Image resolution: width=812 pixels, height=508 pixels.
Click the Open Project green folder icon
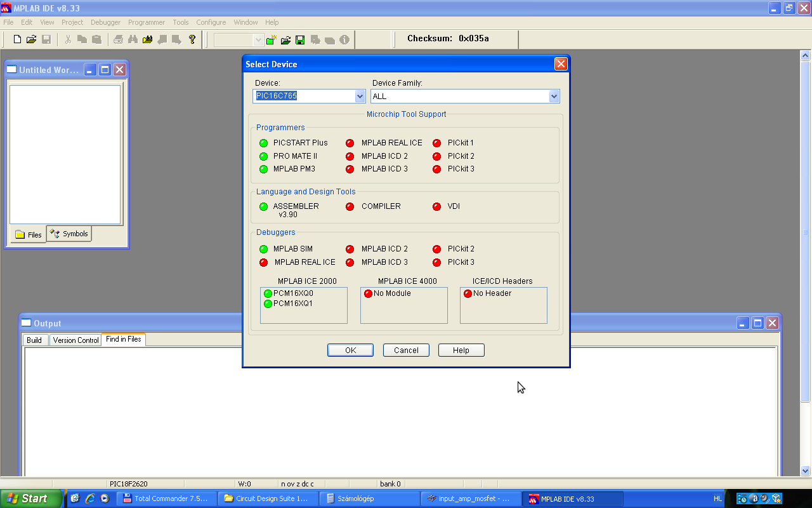tap(285, 39)
